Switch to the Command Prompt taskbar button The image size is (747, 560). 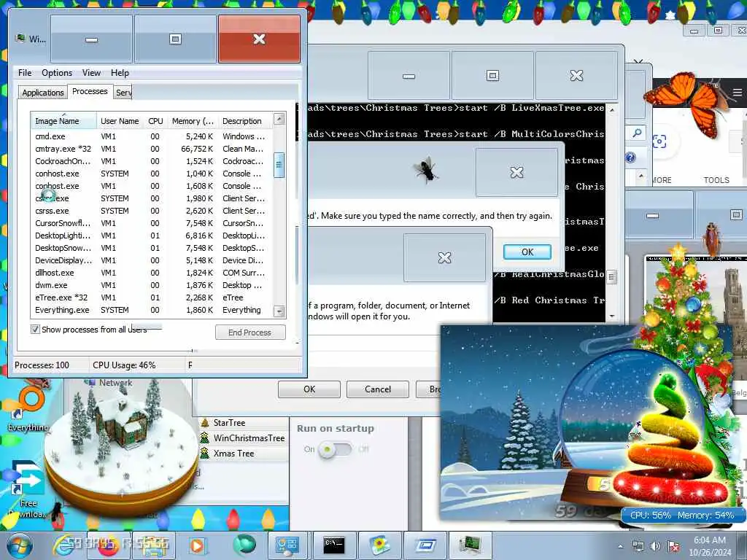[x=333, y=545]
